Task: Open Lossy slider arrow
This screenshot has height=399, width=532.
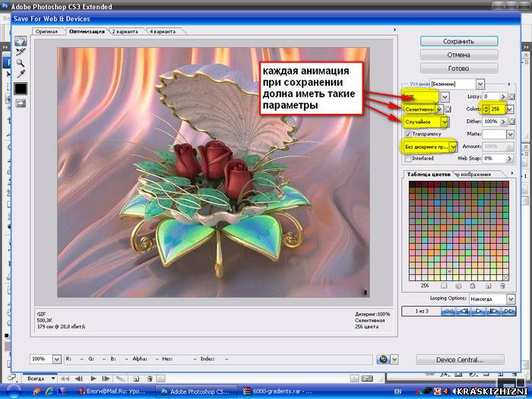Action: pos(503,97)
